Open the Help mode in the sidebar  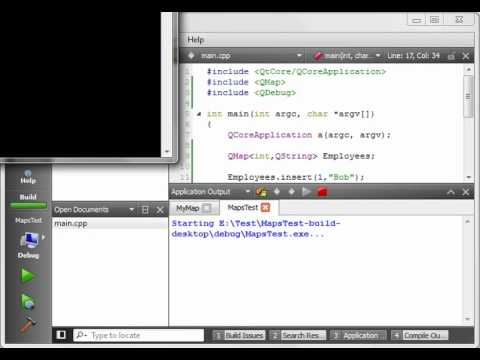(28, 177)
